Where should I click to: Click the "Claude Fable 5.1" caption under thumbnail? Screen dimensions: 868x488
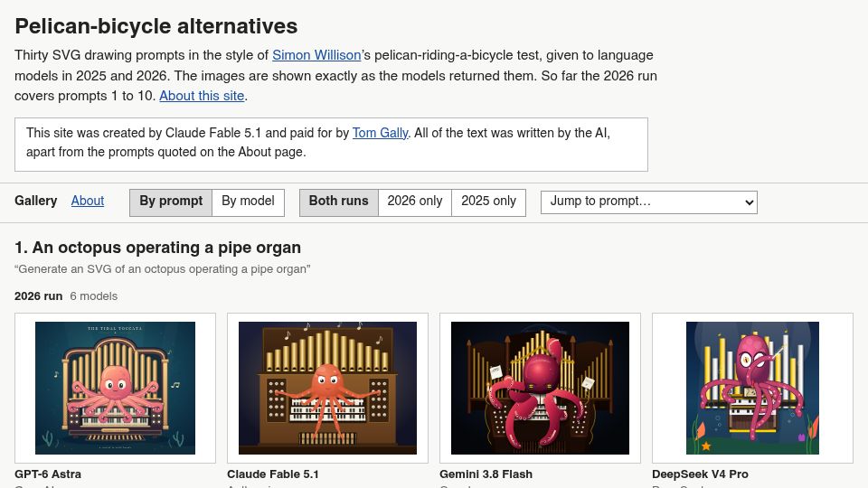[273, 474]
